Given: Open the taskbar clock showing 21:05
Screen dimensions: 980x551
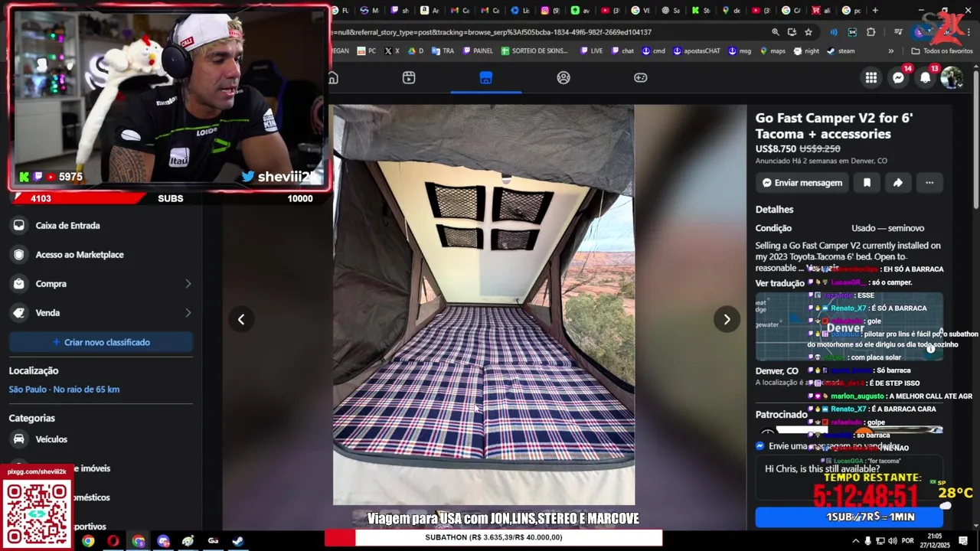Looking at the screenshot, I should [935, 540].
